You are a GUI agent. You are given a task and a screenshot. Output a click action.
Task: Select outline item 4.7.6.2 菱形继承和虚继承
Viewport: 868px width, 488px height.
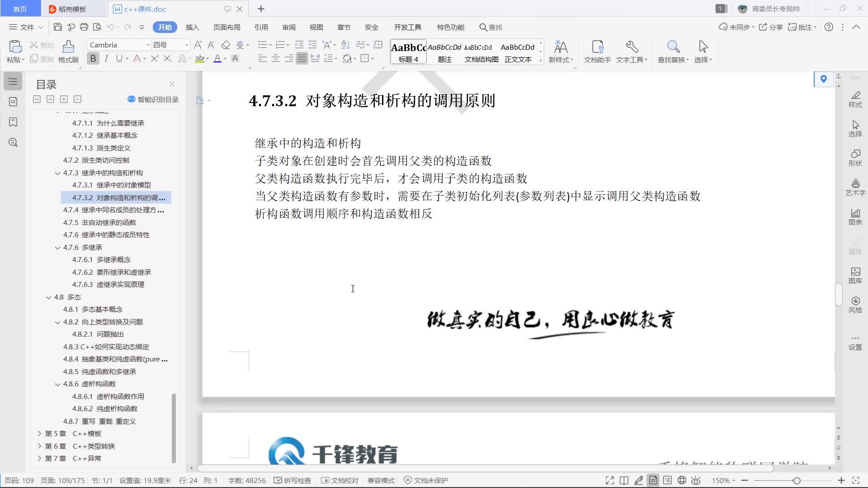(x=112, y=272)
